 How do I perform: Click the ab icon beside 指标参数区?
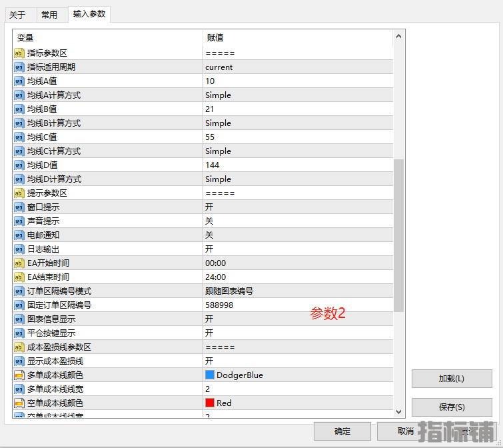point(19,53)
